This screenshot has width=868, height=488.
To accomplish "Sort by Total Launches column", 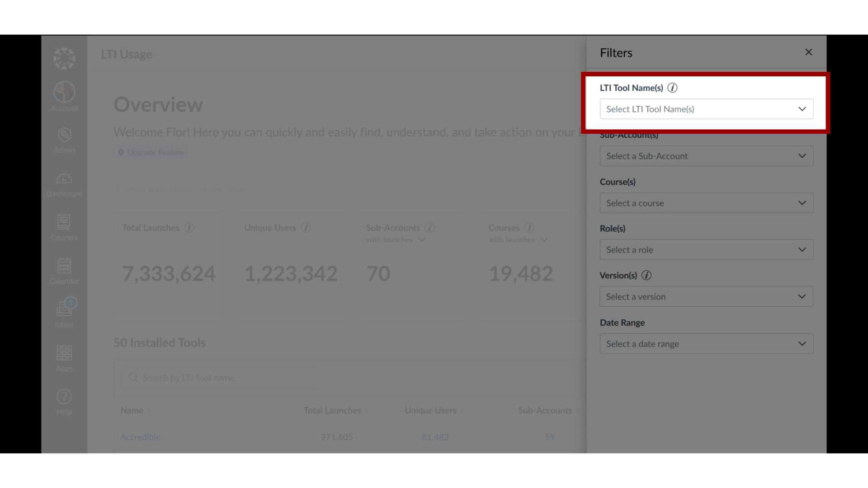I will (336, 410).
